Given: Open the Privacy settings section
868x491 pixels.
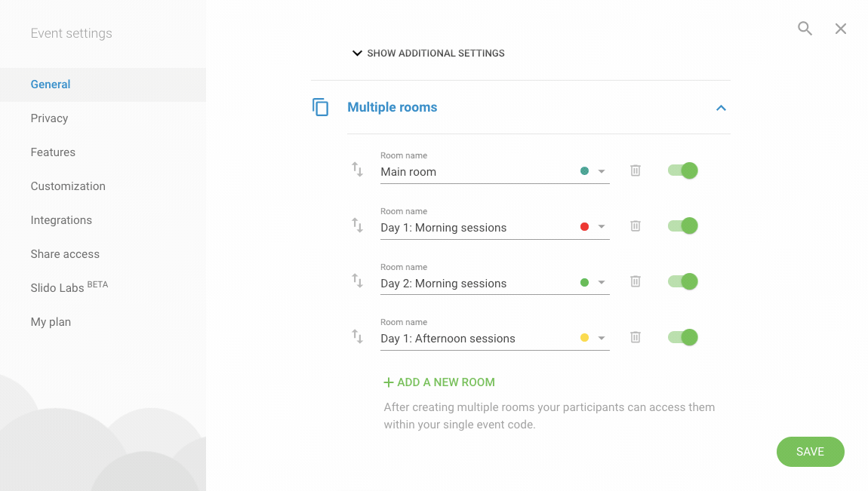Looking at the screenshot, I should click(x=49, y=118).
